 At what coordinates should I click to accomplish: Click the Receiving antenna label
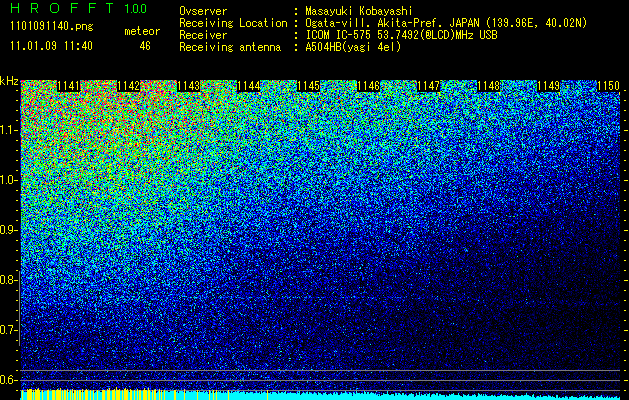(x=230, y=47)
